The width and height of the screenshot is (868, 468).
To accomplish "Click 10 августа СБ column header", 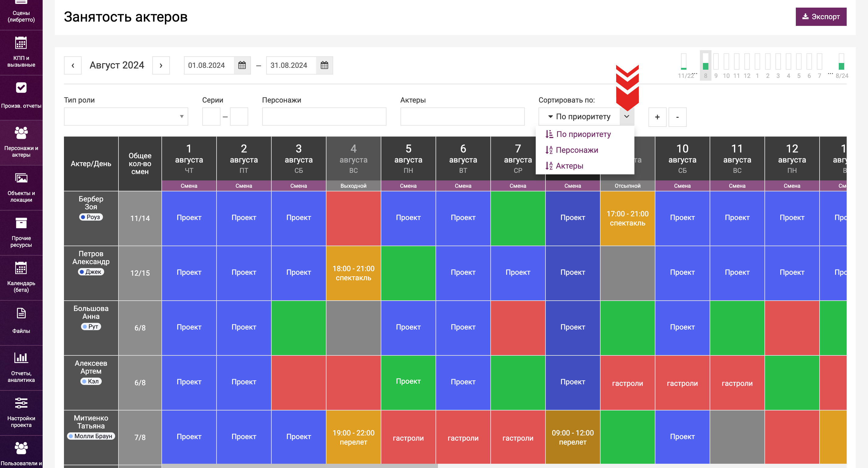I will point(682,159).
